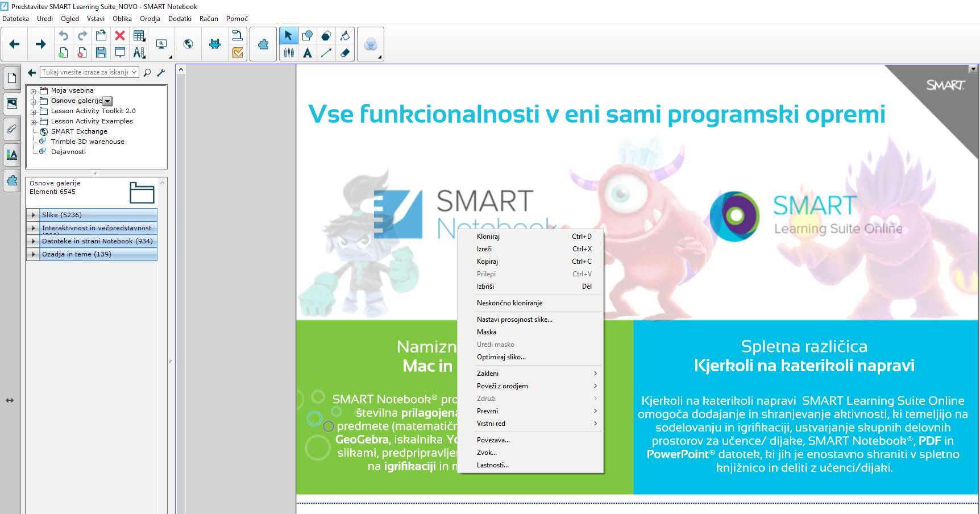The height and width of the screenshot is (514, 980).
Task: Expand the Slike (5236) category
Action: [x=34, y=215]
